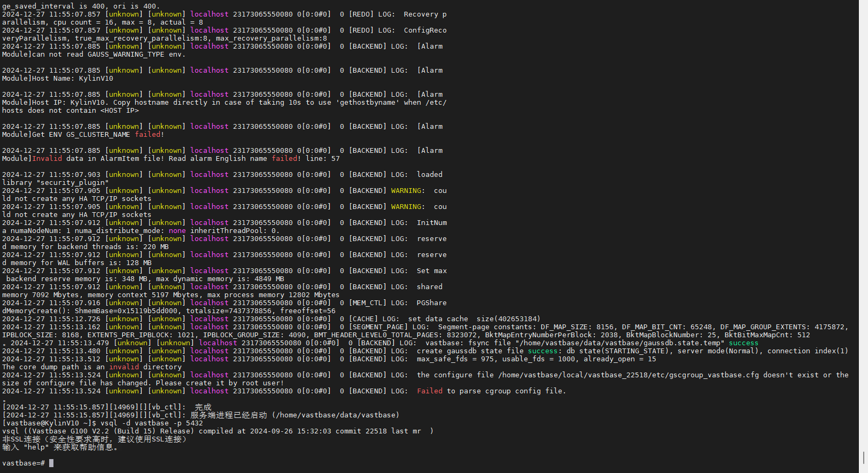
Task: Click the "security_plugin" library name
Action: (x=72, y=183)
